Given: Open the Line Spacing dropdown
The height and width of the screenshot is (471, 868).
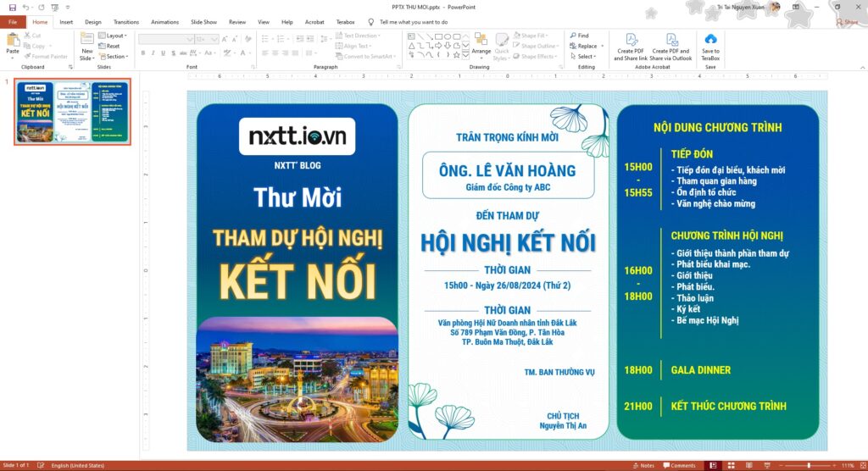Looking at the screenshot, I should click(325, 39).
